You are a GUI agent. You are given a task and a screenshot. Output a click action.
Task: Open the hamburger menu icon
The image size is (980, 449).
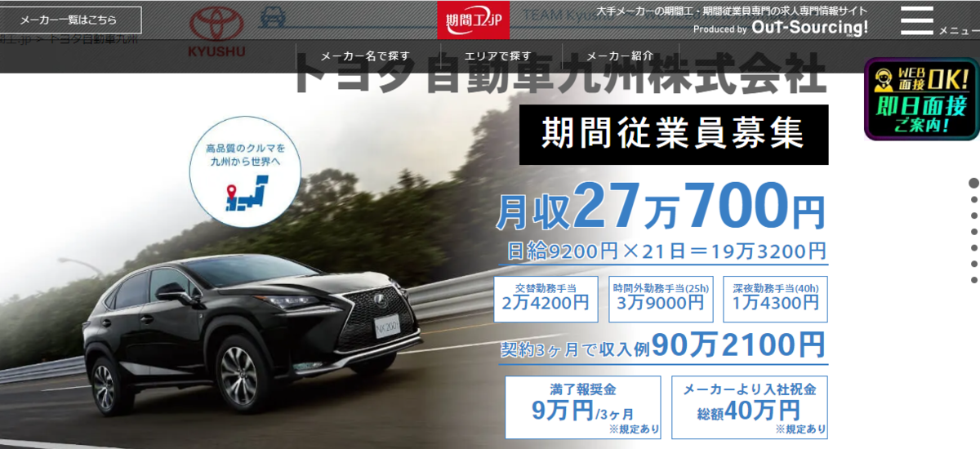(x=916, y=20)
